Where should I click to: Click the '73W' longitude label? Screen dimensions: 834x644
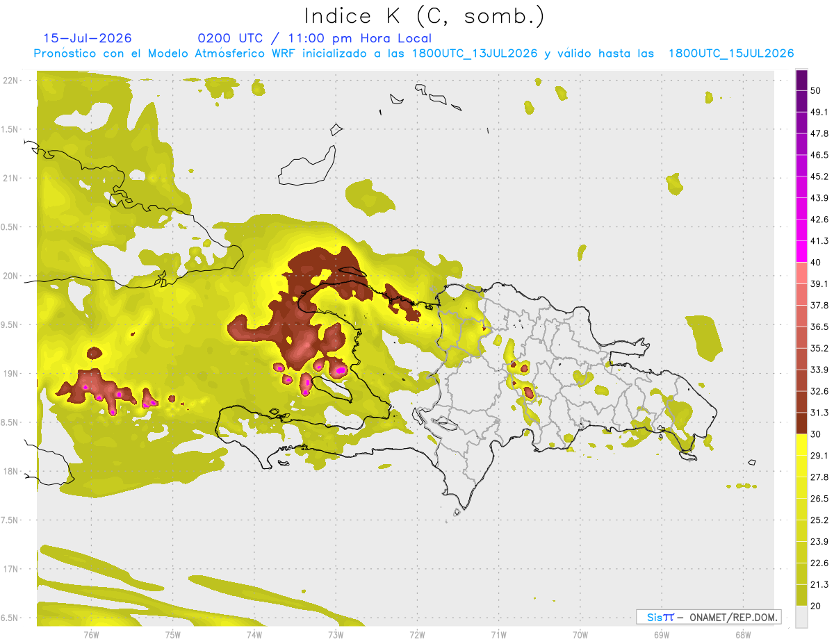(336, 634)
